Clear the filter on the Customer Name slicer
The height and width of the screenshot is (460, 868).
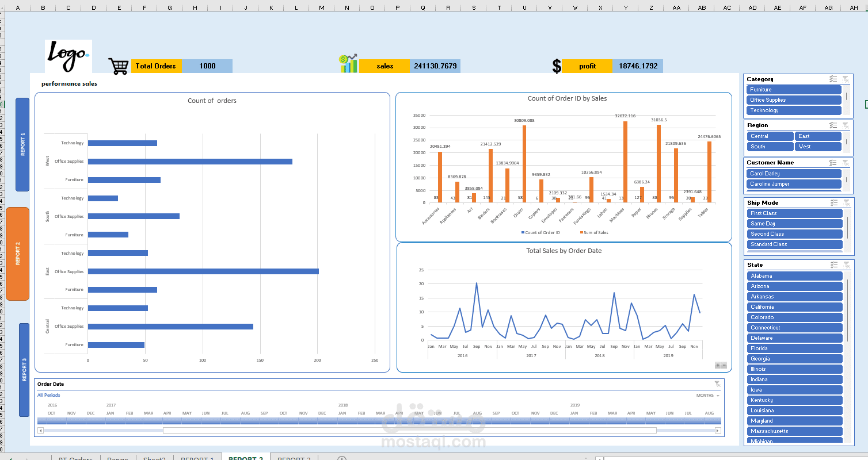pyautogui.click(x=845, y=162)
